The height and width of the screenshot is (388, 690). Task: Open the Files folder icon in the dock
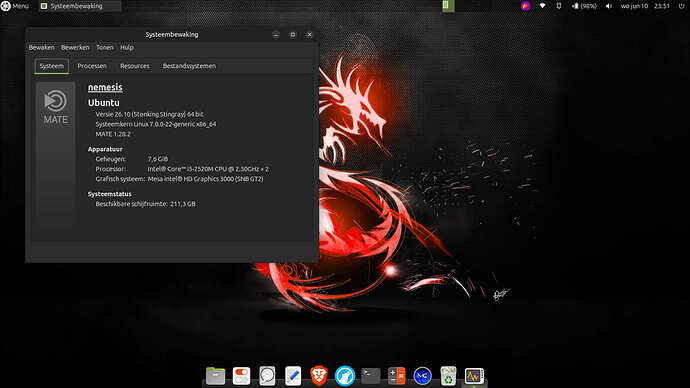tap(215, 376)
